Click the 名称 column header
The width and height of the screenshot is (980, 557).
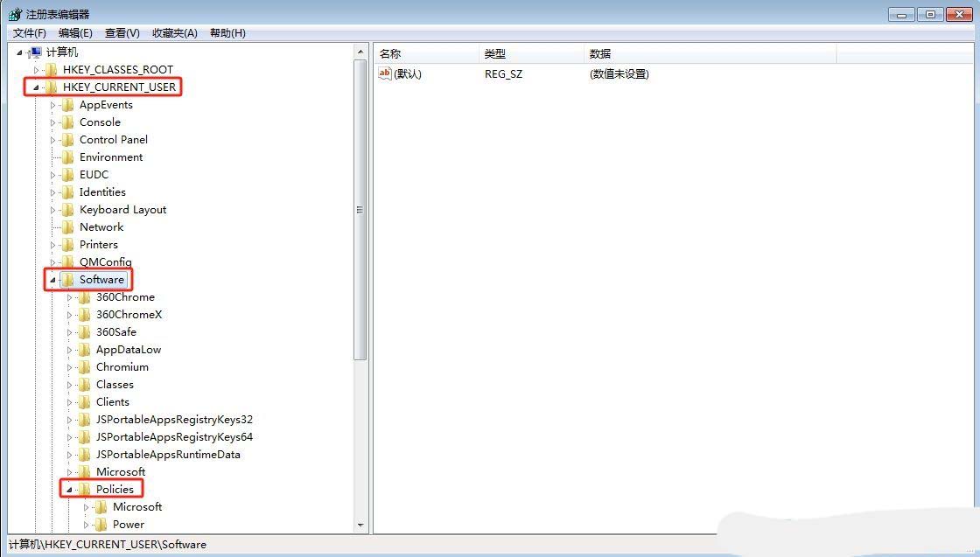(426, 54)
